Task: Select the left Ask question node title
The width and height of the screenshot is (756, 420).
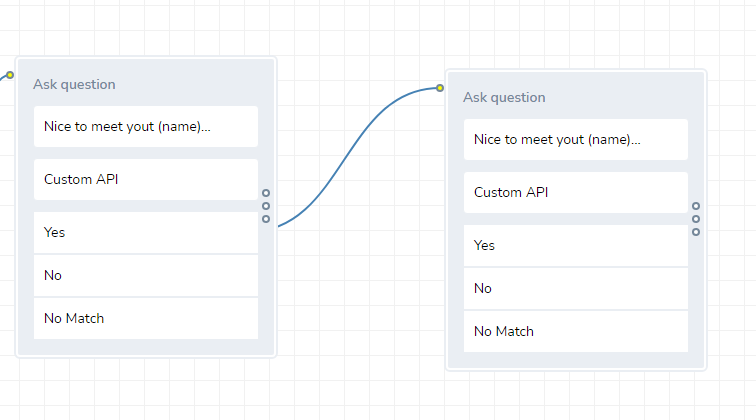Action: (x=74, y=84)
